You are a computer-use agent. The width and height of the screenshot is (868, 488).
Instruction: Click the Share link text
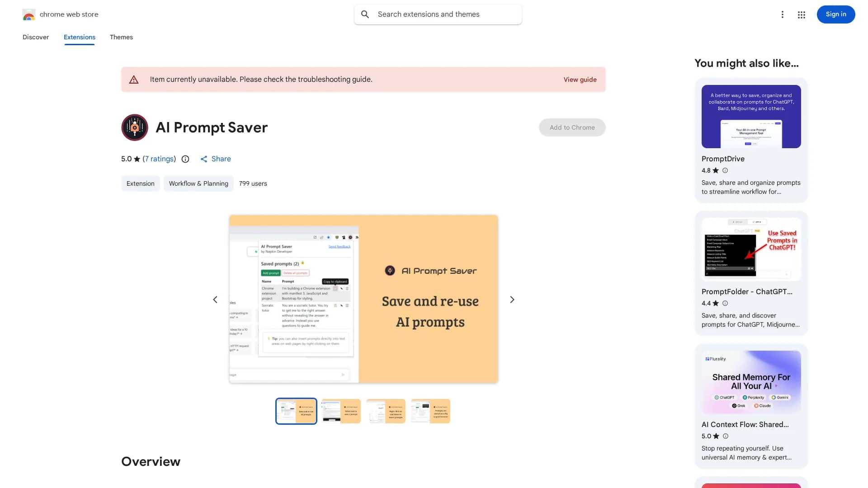pos(221,159)
